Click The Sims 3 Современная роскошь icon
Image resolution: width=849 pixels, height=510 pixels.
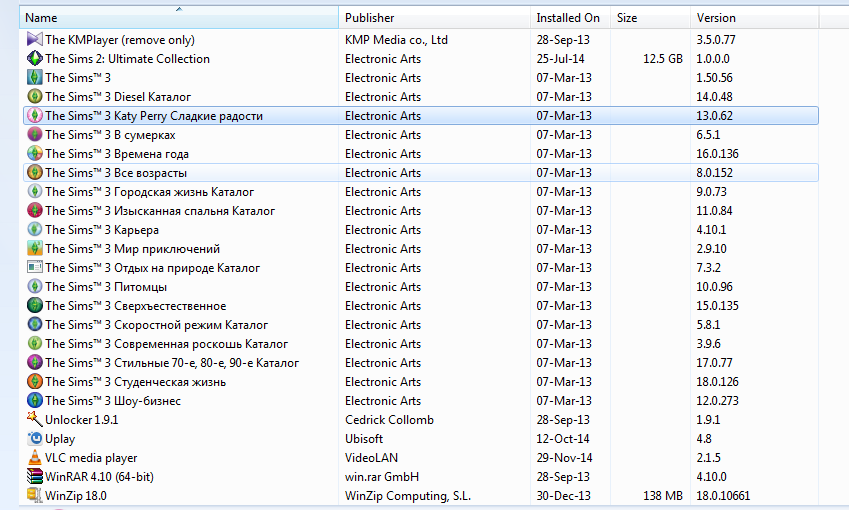point(35,343)
